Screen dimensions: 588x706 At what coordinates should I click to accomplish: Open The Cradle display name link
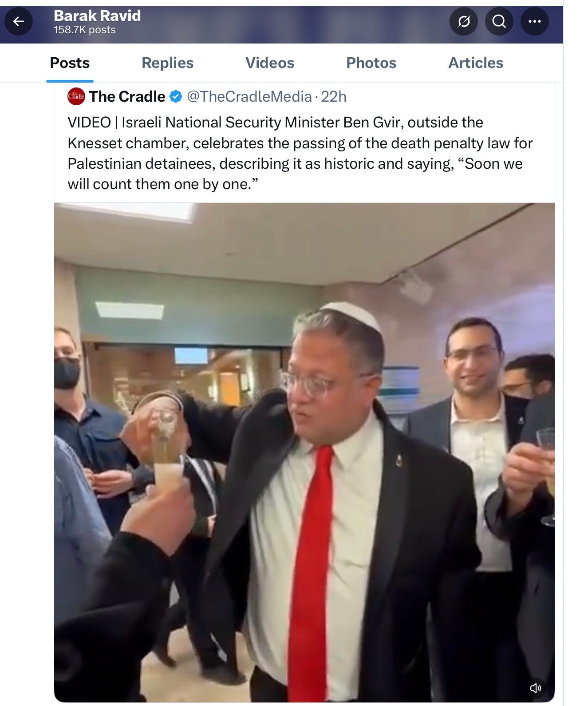127,96
